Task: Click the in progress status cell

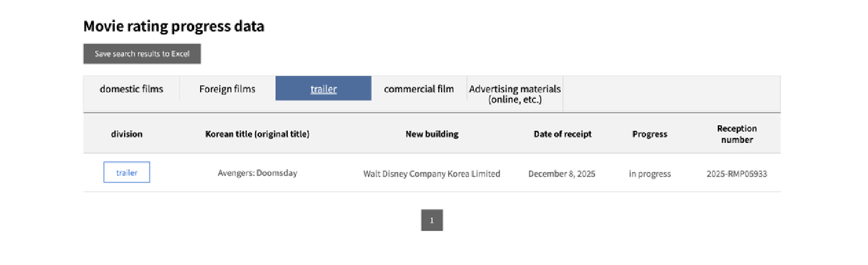Action: tap(650, 174)
